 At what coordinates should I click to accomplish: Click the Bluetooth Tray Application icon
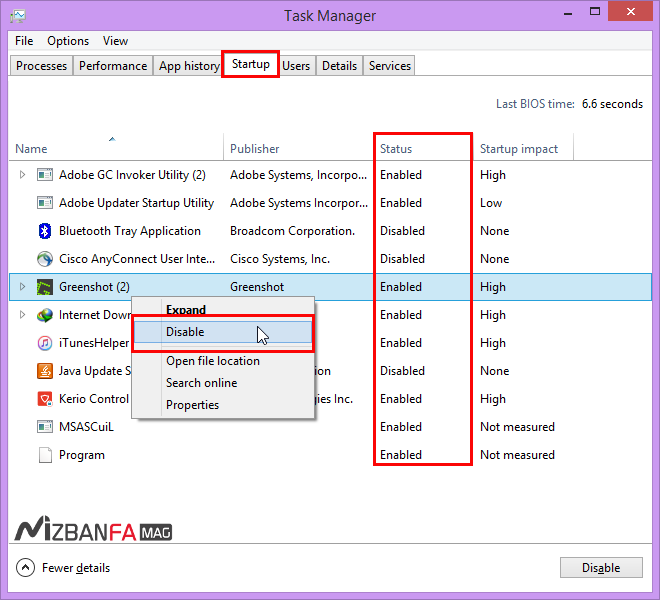[44, 231]
